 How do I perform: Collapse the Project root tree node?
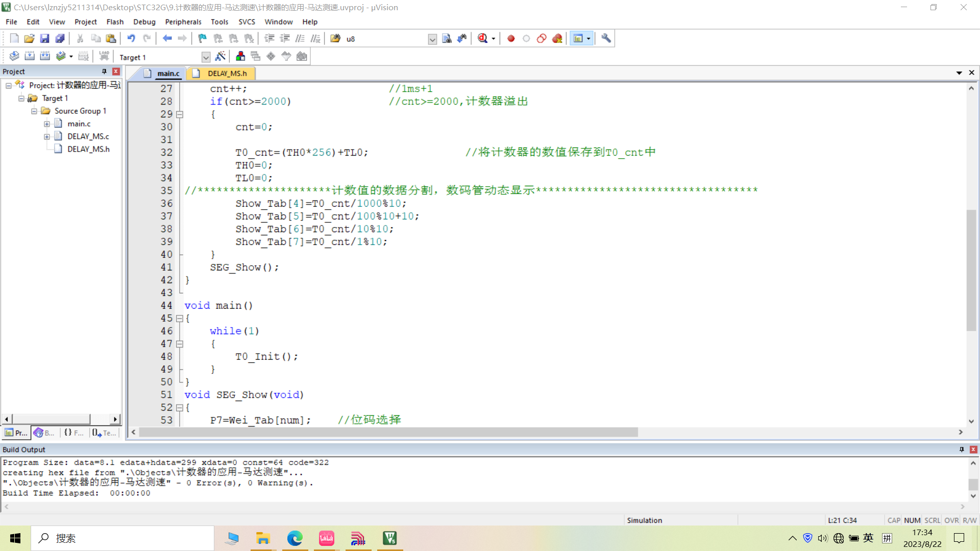click(9, 86)
